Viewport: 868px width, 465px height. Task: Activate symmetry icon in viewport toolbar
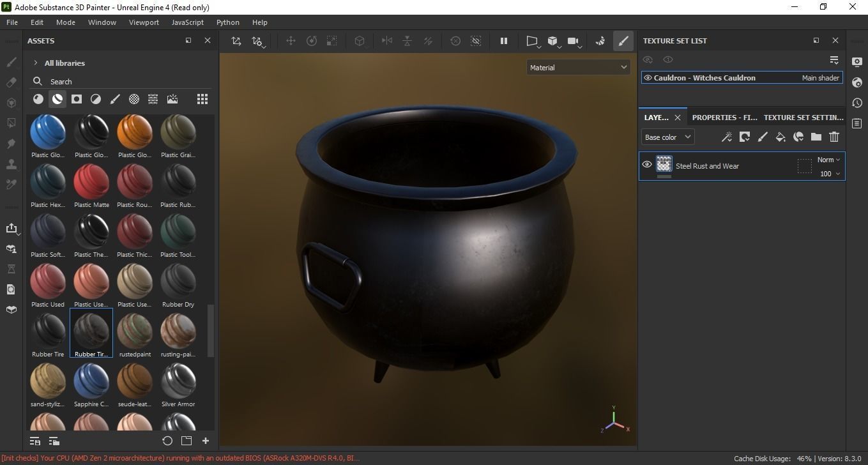(386, 41)
